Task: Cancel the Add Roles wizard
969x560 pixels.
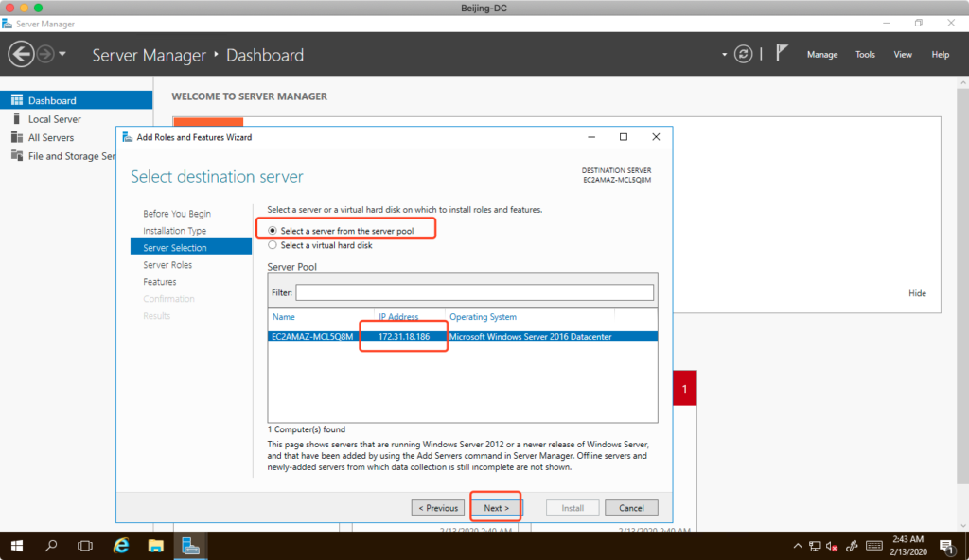Action: pos(630,508)
